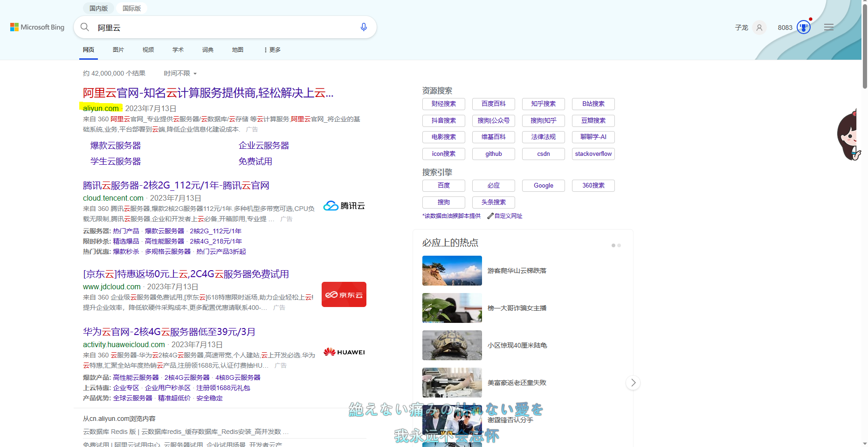The height and width of the screenshot is (447, 868).
Task: Open the 时间不限 time filter dropdown
Action: point(180,73)
